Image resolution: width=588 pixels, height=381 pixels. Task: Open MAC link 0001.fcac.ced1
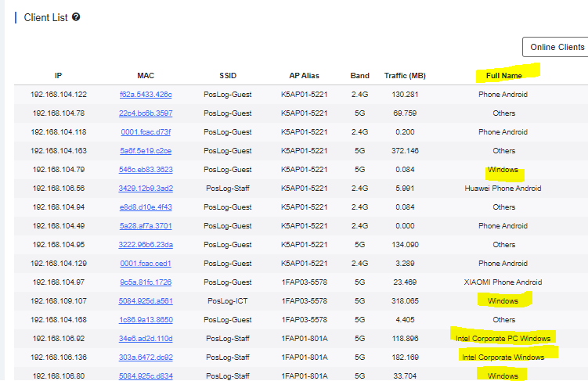[146, 264]
